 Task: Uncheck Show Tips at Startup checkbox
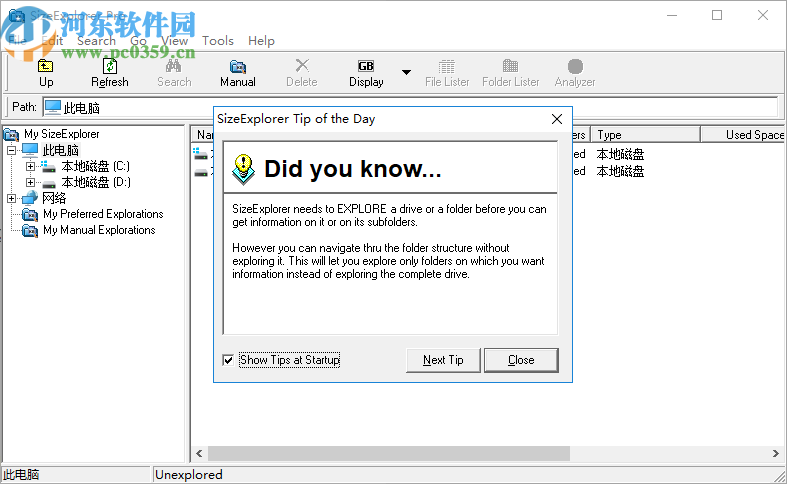[x=228, y=360]
